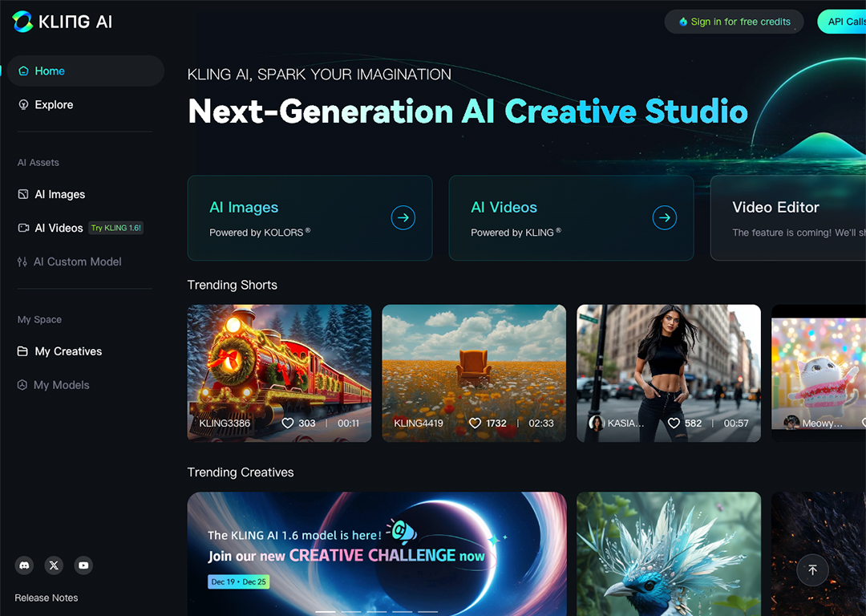Click the KASIA creator avatar
866x616 pixels.
tap(596, 423)
